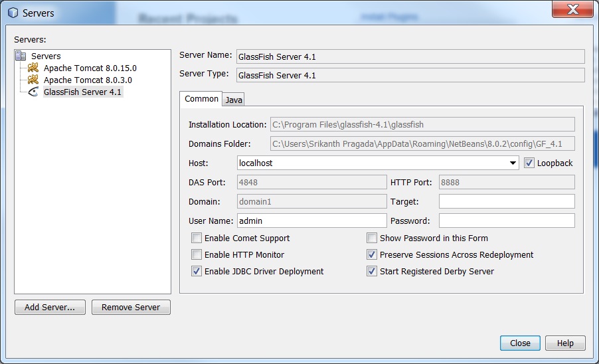599x364 pixels.
Task: Click the Server Type field
Action: click(x=410, y=75)
